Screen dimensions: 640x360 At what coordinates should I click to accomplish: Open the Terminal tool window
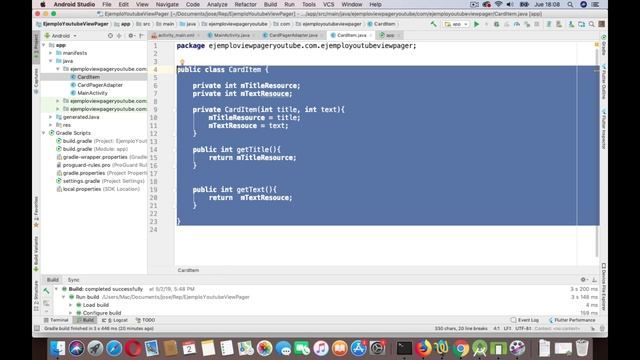(x=56, y=320)
